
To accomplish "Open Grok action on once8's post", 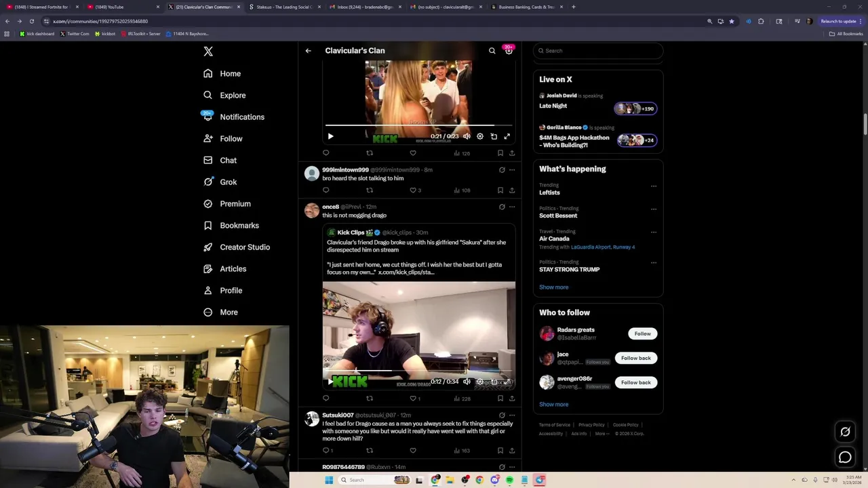I will (502, 207).
